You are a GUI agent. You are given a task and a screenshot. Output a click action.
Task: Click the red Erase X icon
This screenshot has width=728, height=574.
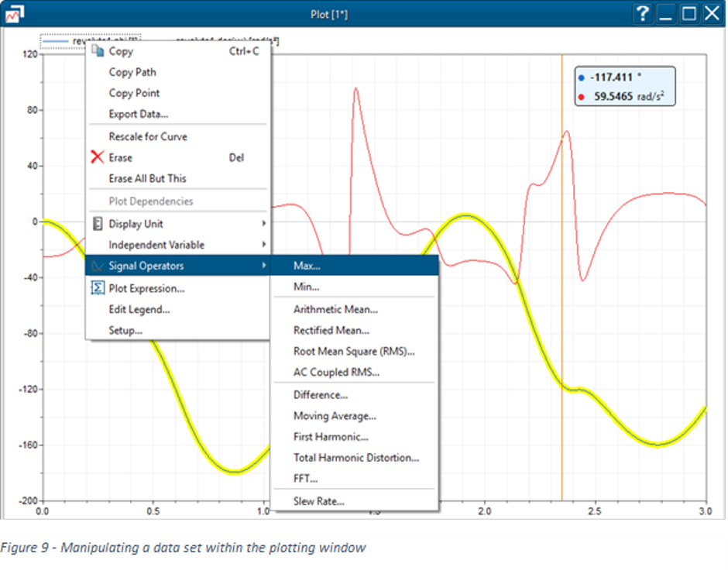click(x=98, y=157)
